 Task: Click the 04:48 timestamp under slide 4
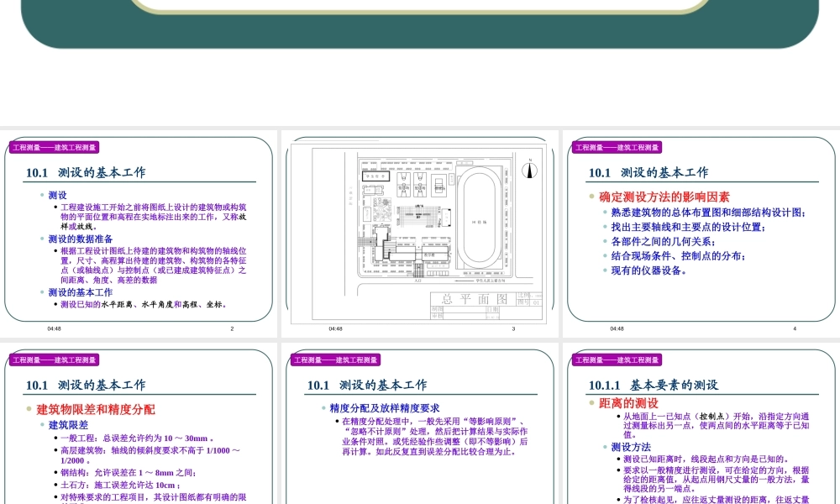pyautogui.click(x=617, y=328)
